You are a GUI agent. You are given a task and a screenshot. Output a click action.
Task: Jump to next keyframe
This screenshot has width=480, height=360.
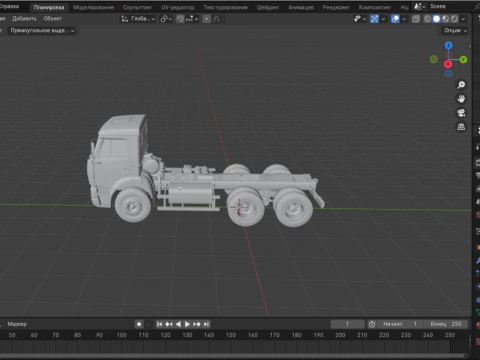(x=197, y=324)
